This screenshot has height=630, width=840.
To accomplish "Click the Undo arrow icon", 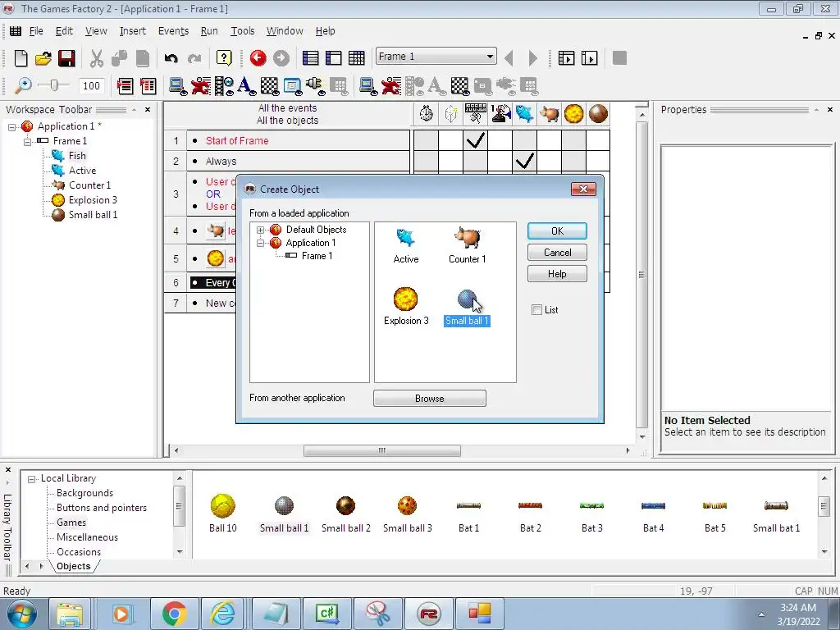I will (x=171, y=58).
